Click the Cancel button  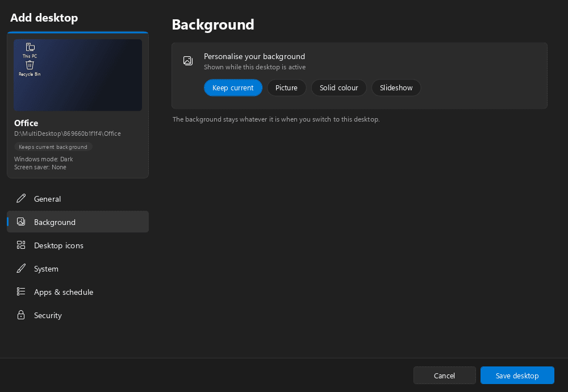(445, 376)
